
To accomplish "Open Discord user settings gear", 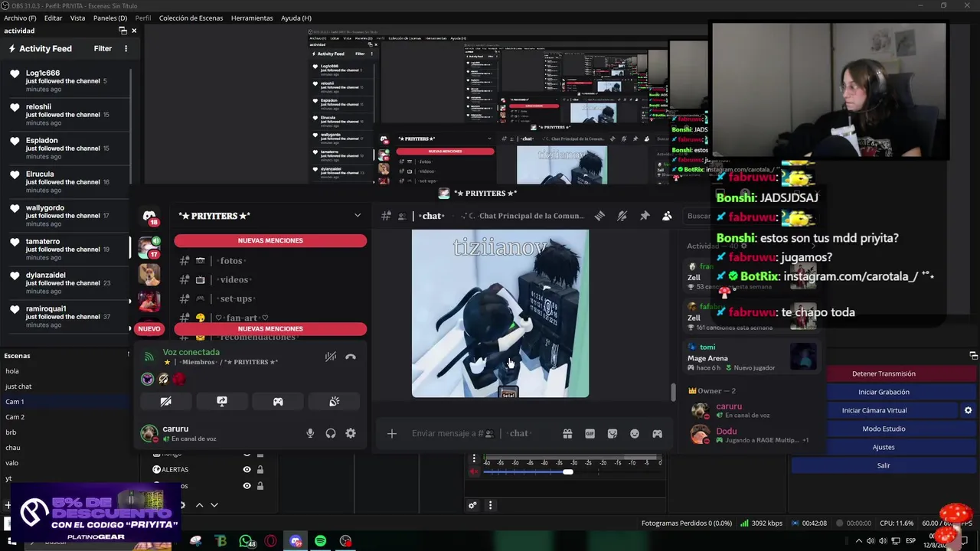I will coord(351,433).
